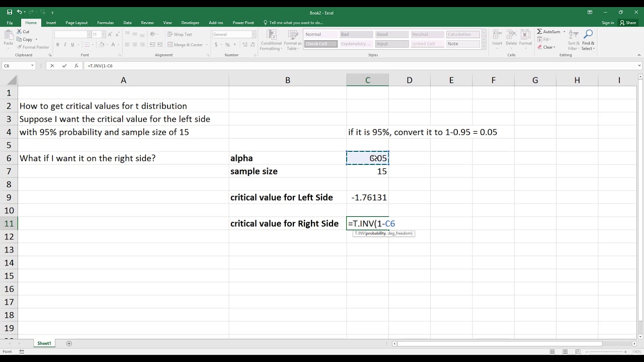
Task: Click the Borders icon
Action: click(86, 45)
